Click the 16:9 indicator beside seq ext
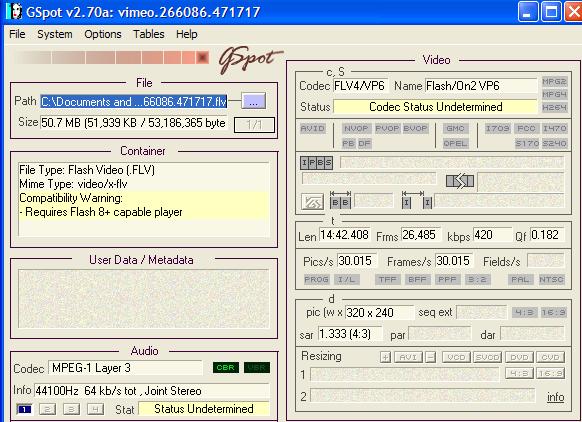The width and height of the screenshot is (582, 422). tap(553, 313)
